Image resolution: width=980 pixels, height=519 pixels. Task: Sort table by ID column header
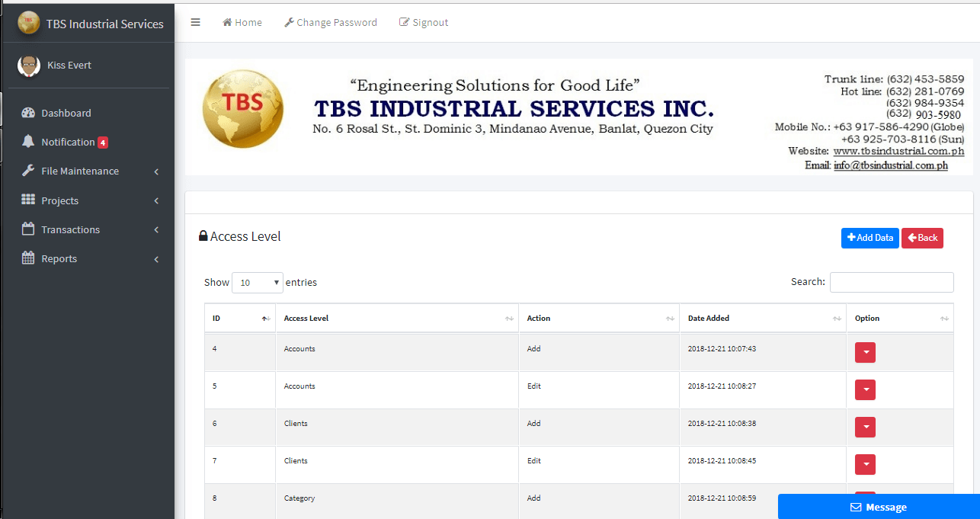coord(240,319)
